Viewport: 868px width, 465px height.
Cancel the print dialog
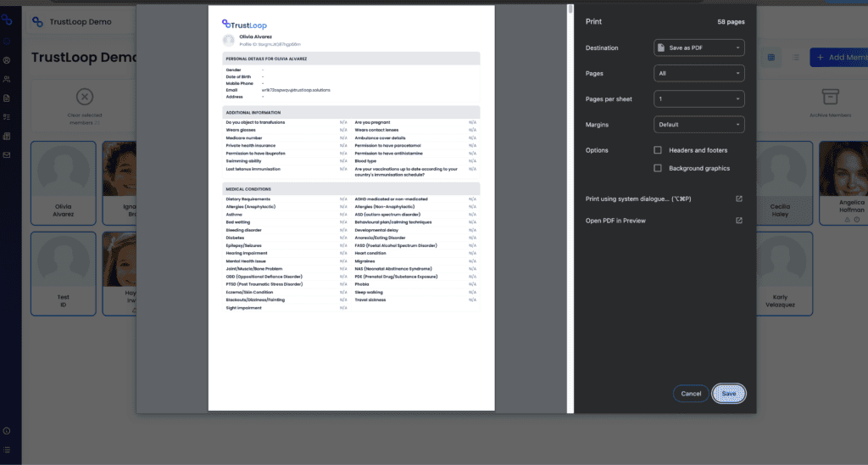point(691,394)
